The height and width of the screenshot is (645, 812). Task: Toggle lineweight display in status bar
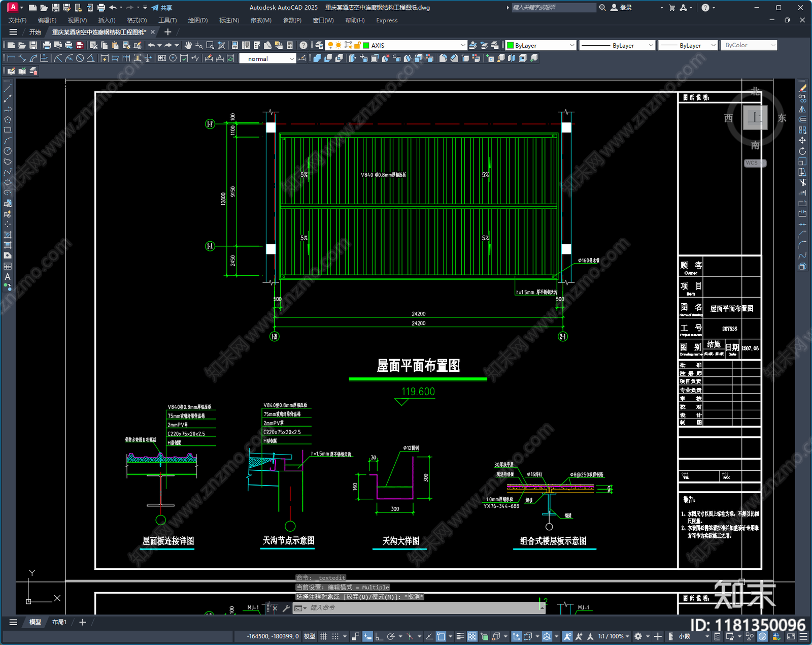[x=460, y=636]
